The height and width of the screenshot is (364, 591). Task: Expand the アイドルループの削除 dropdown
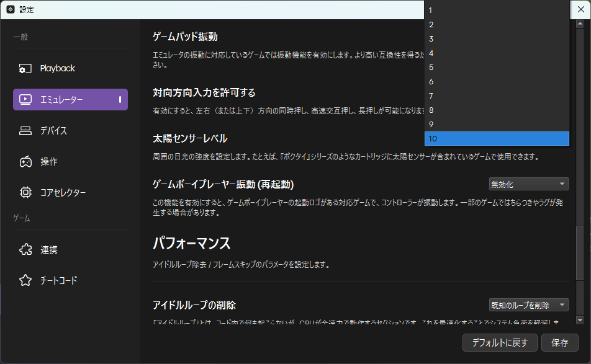[x=528, y=305]
